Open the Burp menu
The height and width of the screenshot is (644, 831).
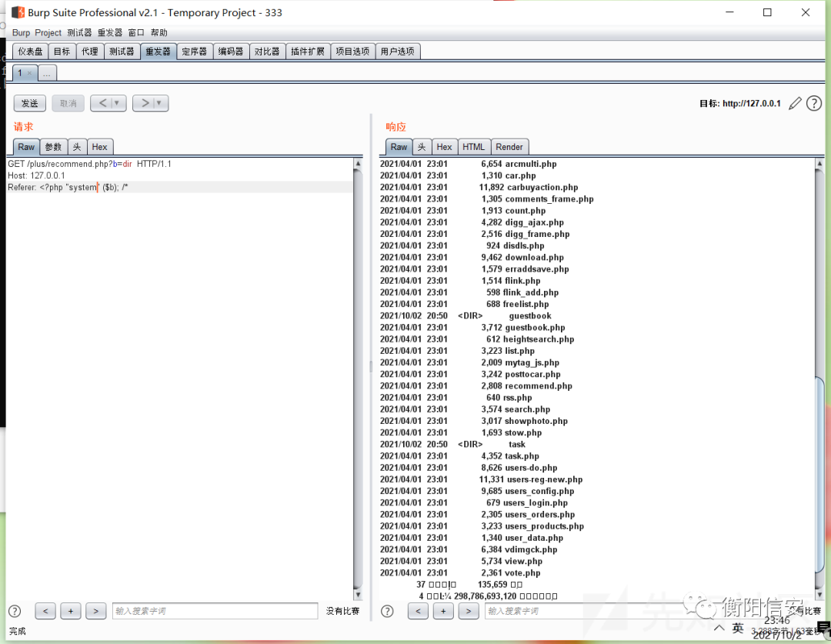pos(22,33)
